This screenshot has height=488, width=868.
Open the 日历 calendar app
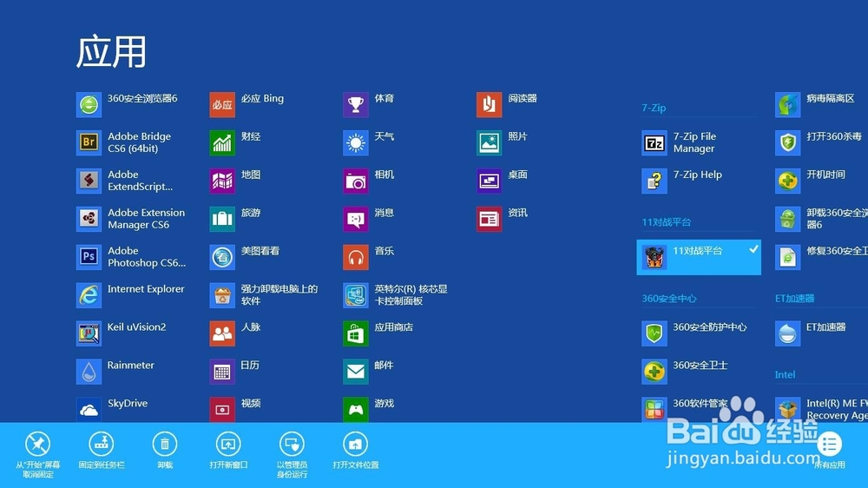coord(222,372)
